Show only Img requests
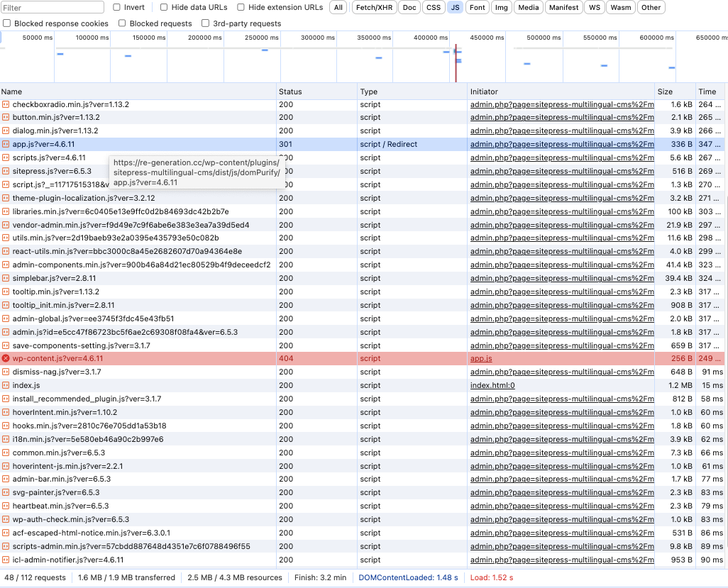Image resolution: width=728 pixels, height=588 pixels. 502,7
